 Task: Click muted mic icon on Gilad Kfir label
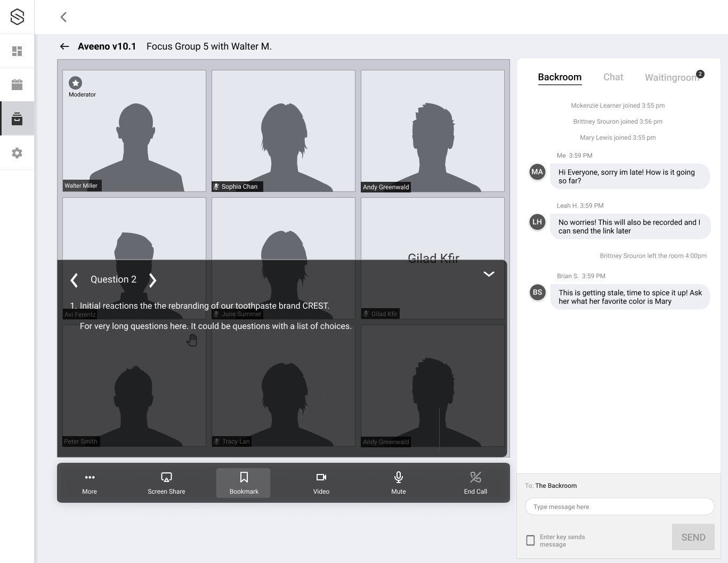coord(366,314)
